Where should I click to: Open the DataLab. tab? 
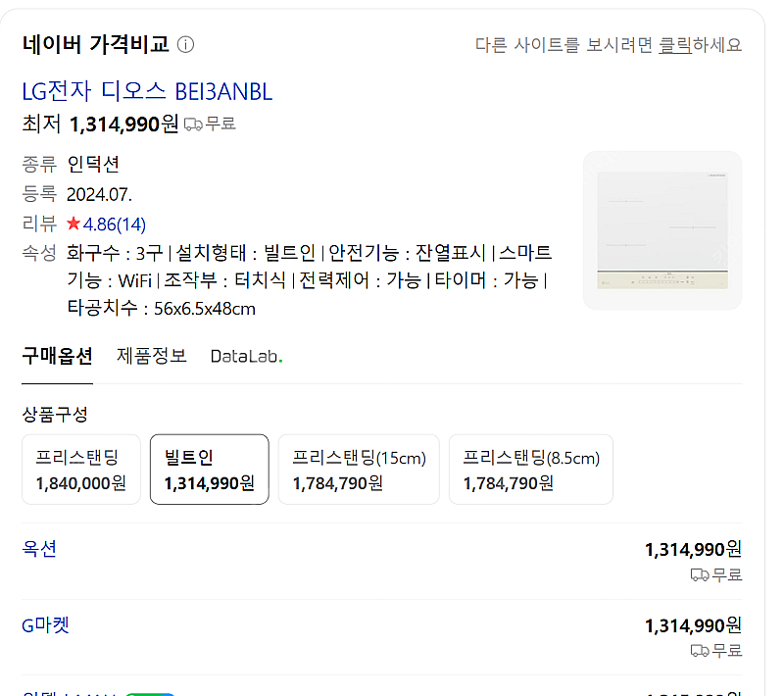(247, 357)
